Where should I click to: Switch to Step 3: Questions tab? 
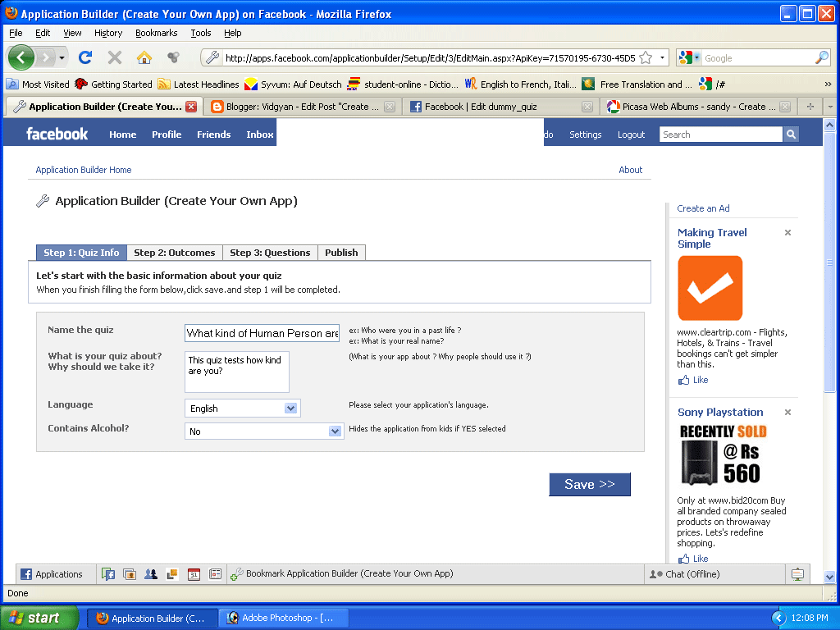(270, 253)
